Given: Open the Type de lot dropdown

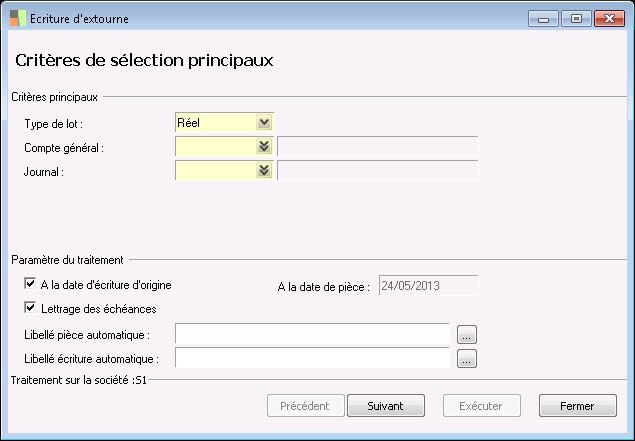Looking at the screenshot, I should (x=264, y=122).
